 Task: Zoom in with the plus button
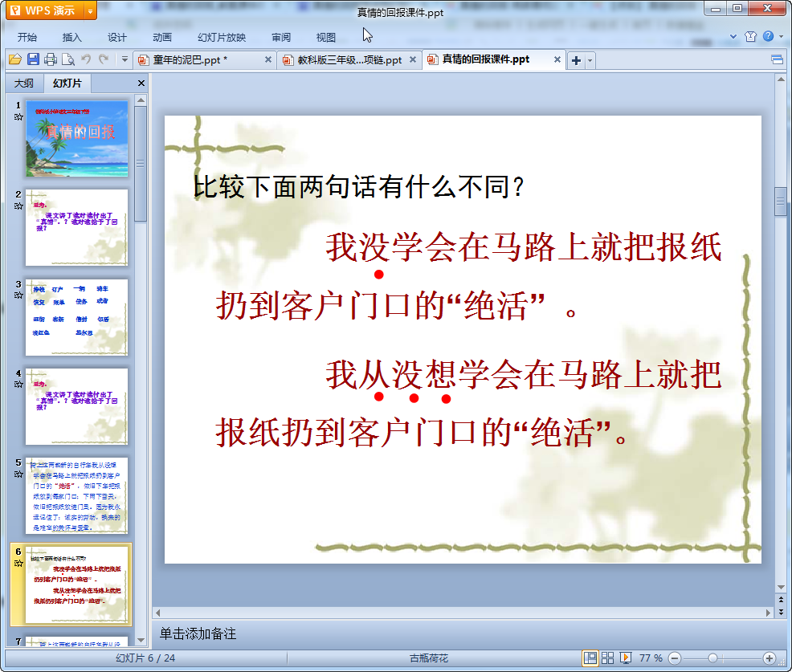[770, 658]
